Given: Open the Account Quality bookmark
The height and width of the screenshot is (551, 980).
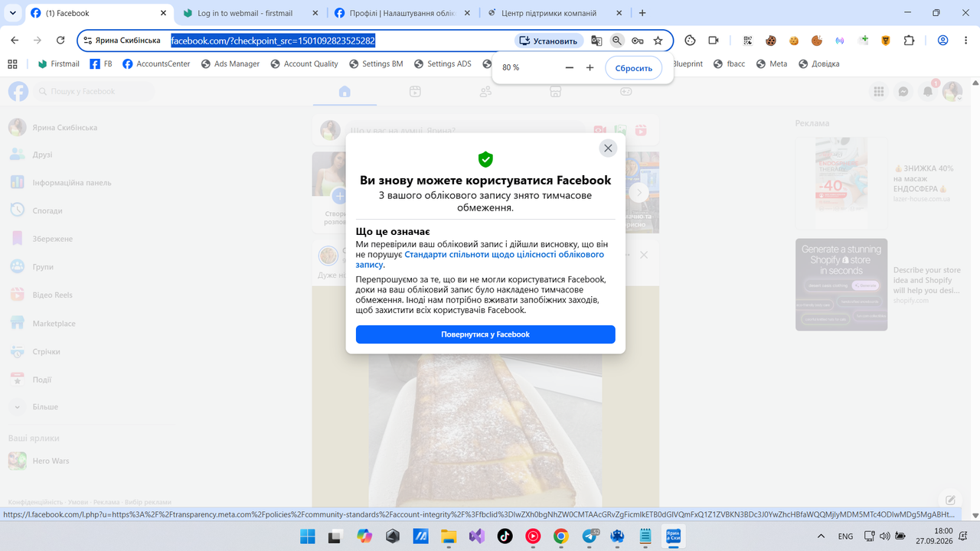Looking at the screenshot, I should [x=303, y=64].
